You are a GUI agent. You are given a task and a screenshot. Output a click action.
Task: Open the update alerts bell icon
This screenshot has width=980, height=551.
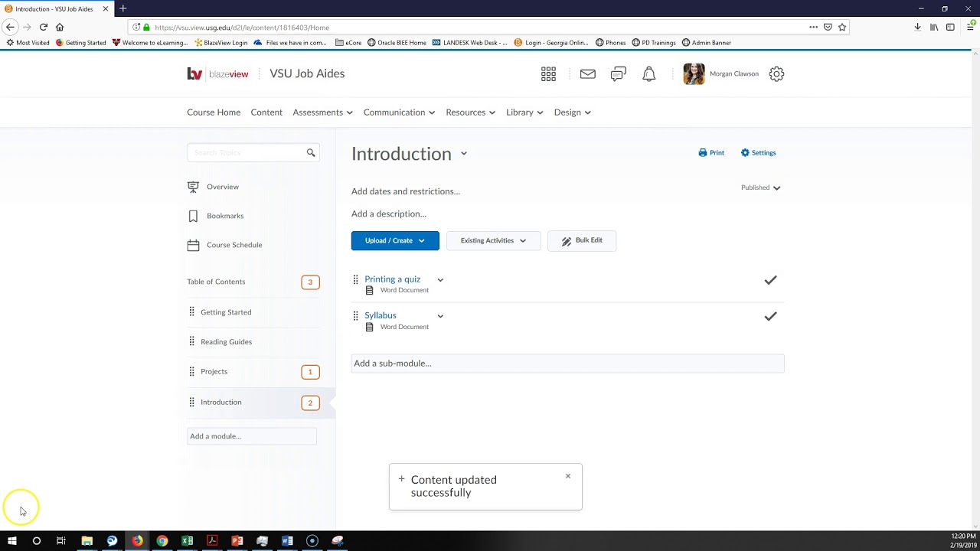[649, 74]
